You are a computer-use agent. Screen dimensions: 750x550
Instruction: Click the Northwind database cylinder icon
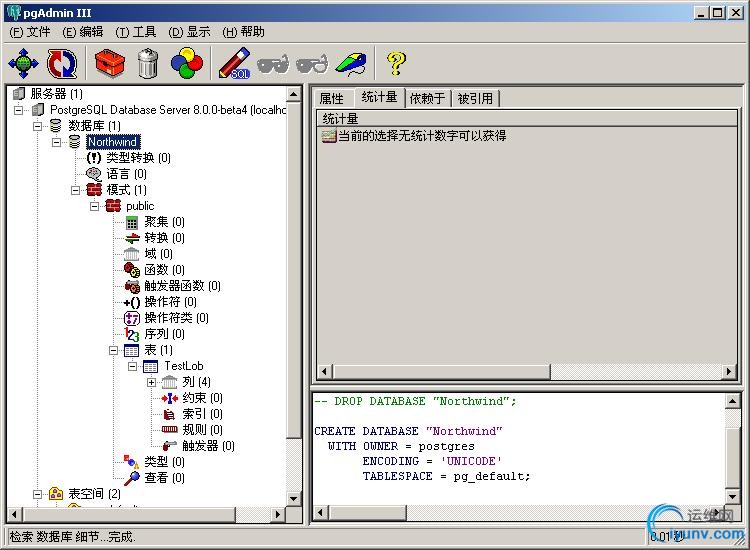(x=74, y=142)
